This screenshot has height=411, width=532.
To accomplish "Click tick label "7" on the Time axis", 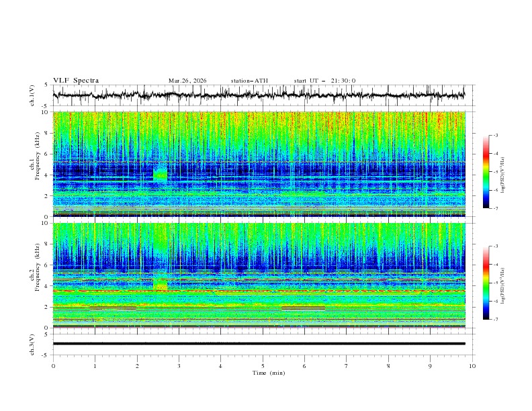I will coord(347,366).
